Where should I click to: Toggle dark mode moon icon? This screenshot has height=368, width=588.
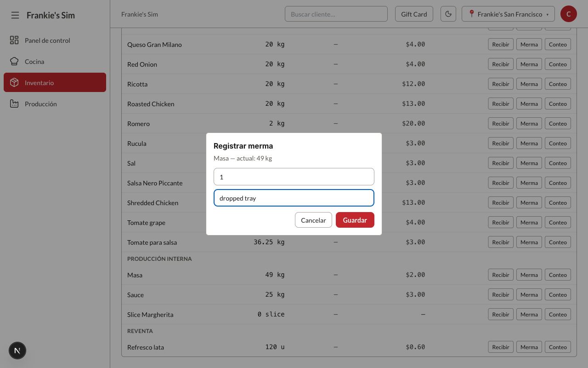pyautogui.click(x=448, y=14)
